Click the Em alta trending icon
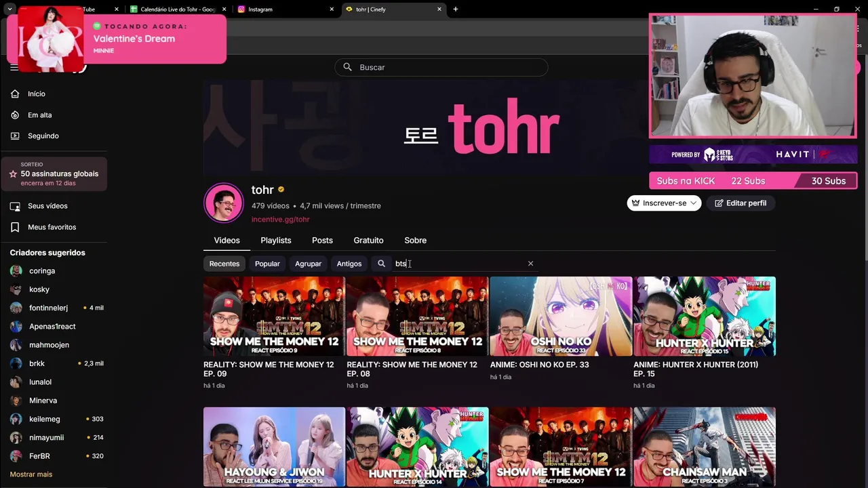The height and width of the screenshot is (488, 868). click(15, 115)
